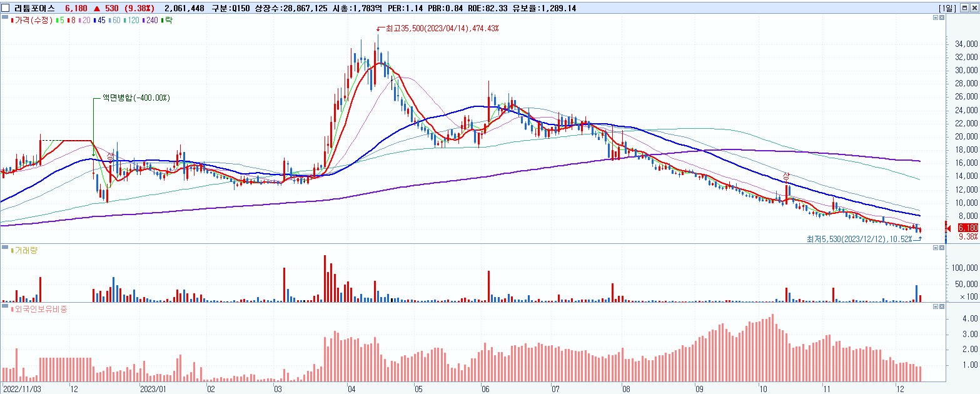This screenshot has height=394, width=980.
Task: Open the [1일] daily period selector
Action: 948,8
